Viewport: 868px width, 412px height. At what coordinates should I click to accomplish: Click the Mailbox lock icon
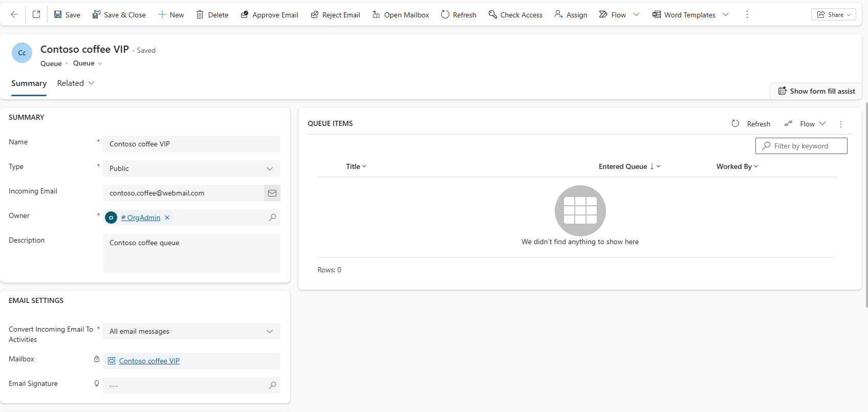[97, 359]
